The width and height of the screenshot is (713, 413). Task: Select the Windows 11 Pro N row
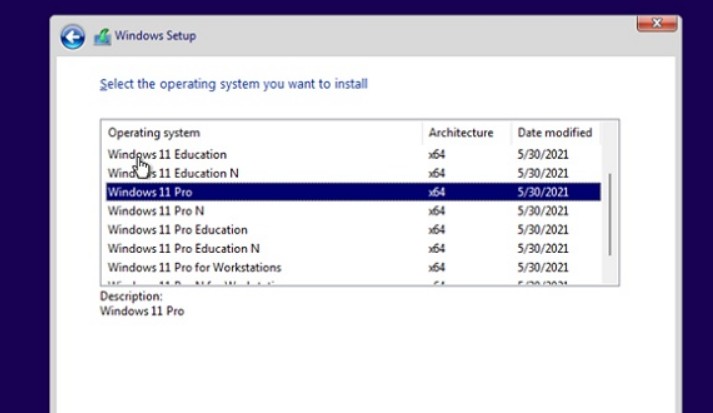(353, 211)
